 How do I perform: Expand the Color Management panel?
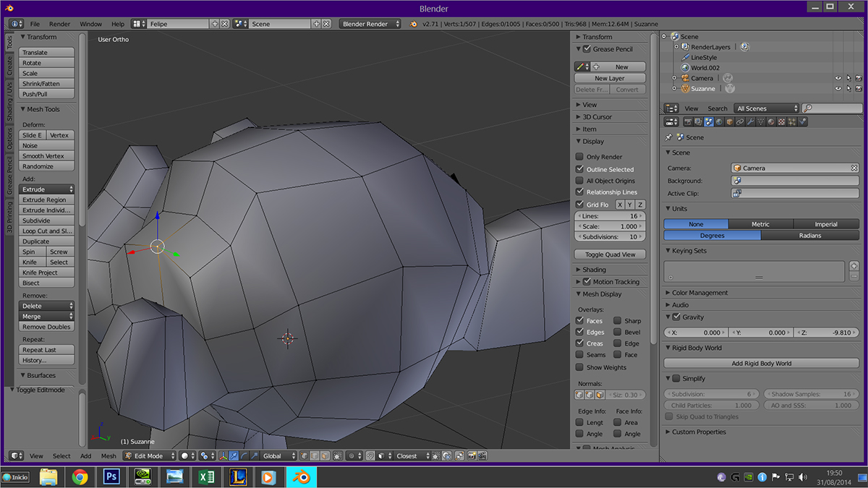pyautogui.click(x=699, y=293)
